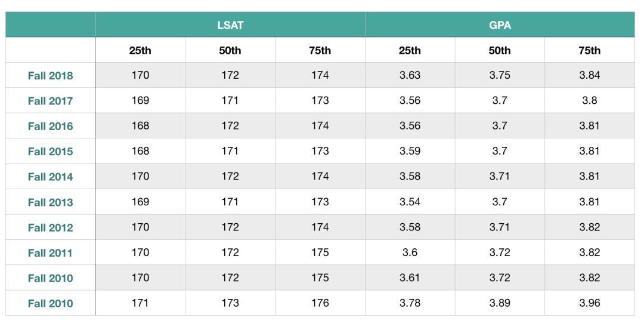Select the 3.96 GPA cell in last row
This screenshot has height=330, width=644.
click(x=590, y=303)
